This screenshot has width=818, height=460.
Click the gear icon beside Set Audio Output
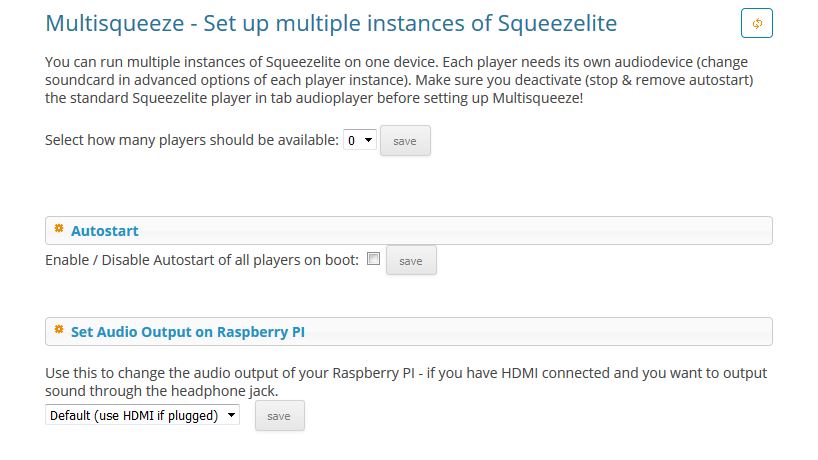pyautogui.click(x=59, y=330)
